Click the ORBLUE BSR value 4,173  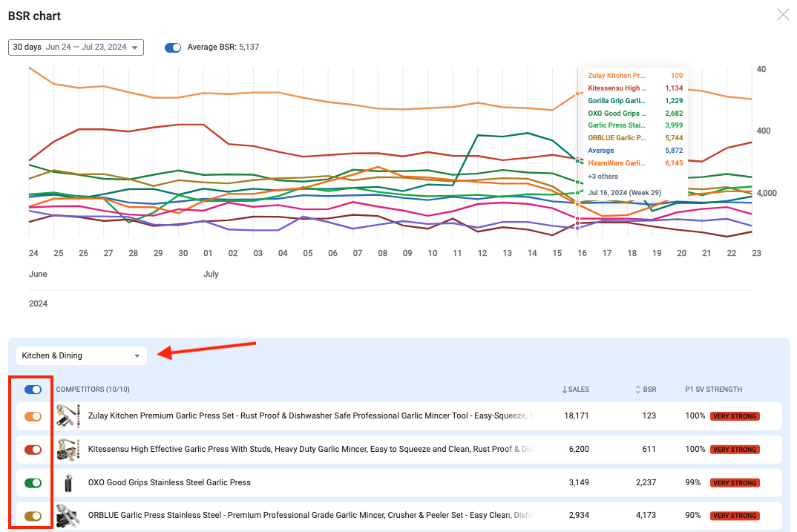646,515
